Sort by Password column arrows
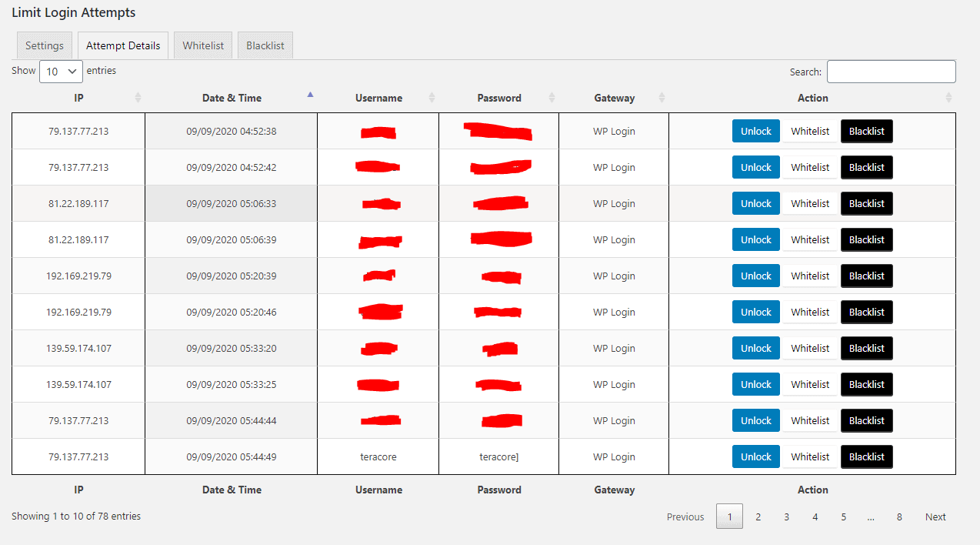The image size is (980, 545). click(552, 98)
